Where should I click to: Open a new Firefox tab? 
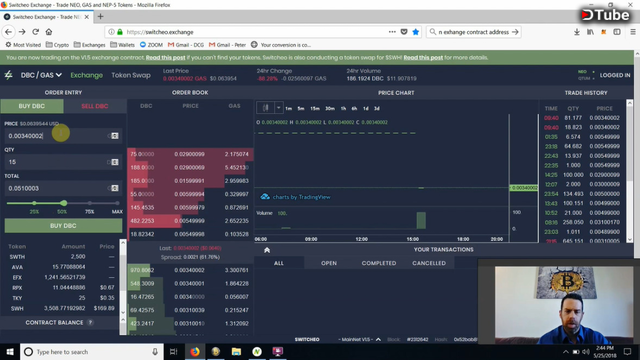(100, 17)
